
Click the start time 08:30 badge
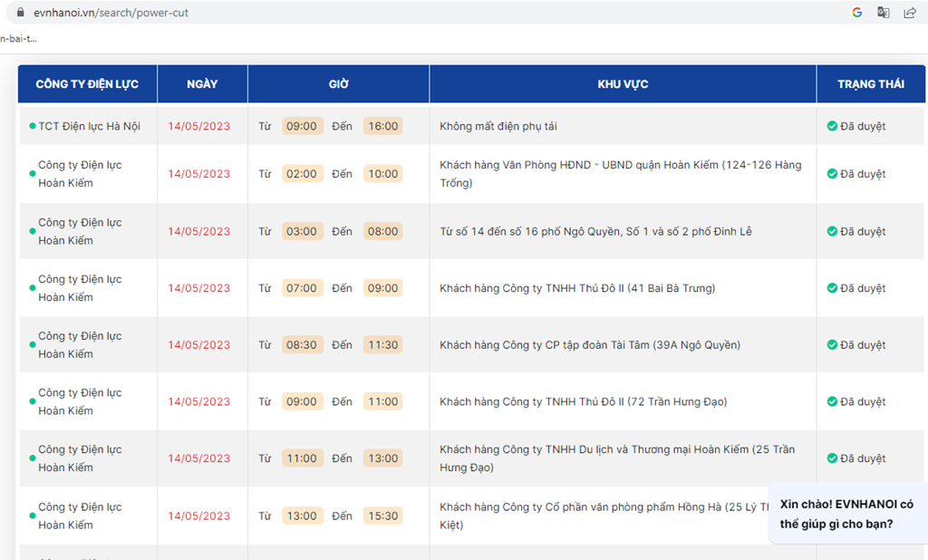(x=302, y=345)
